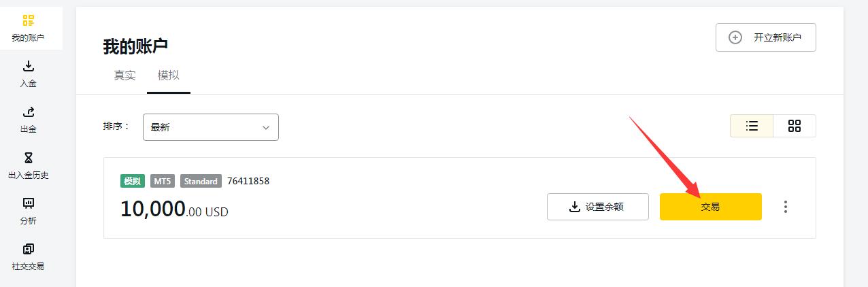Screen dimensions: 868x287
Task: Open transaction history hourglass icon
Action: click(28, 158)
